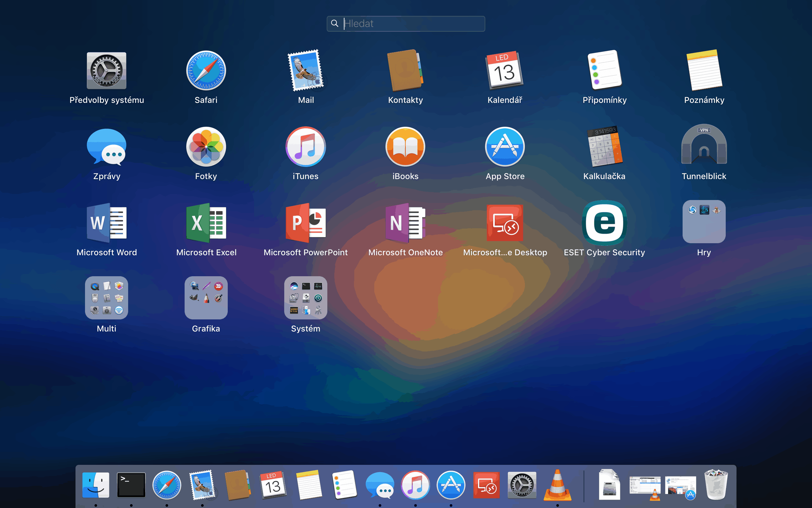Open Finder from the Dock
The height and width of the screenshot is (508, 812).
(x=95, y=485)
